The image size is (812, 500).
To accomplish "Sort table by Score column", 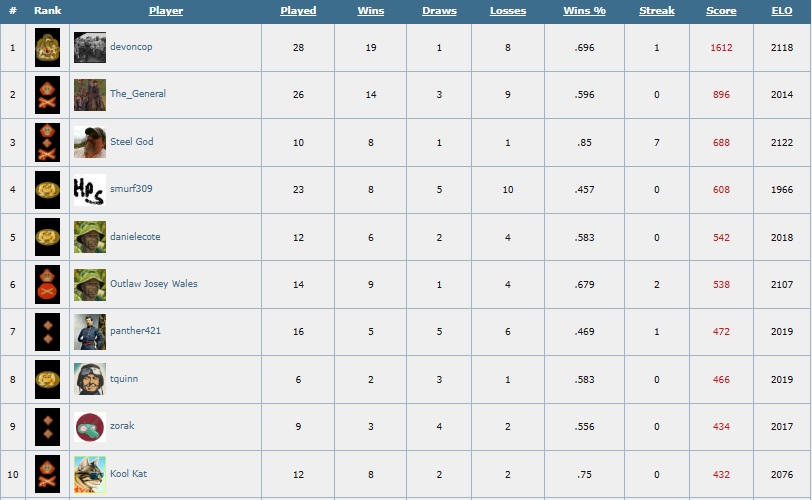I will pos(721,11).
